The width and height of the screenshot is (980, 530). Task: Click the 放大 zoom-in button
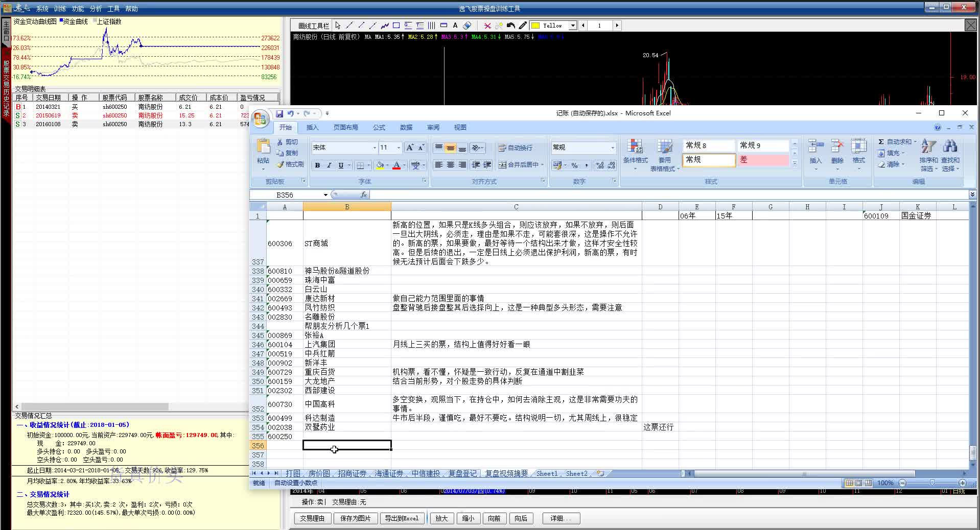pyautogui.click(x=441, y=518)
